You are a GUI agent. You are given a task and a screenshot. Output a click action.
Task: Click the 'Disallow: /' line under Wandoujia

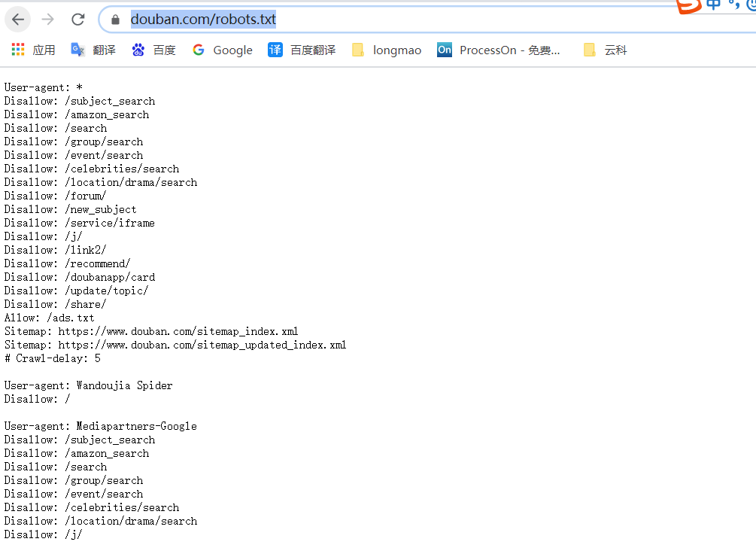[x=37, y=399]
